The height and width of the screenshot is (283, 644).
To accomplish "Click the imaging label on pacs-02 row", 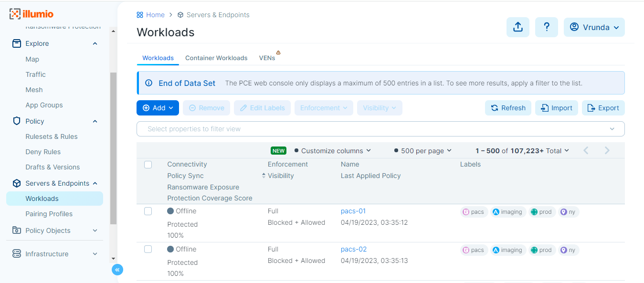I will click(x=508, y=250).
